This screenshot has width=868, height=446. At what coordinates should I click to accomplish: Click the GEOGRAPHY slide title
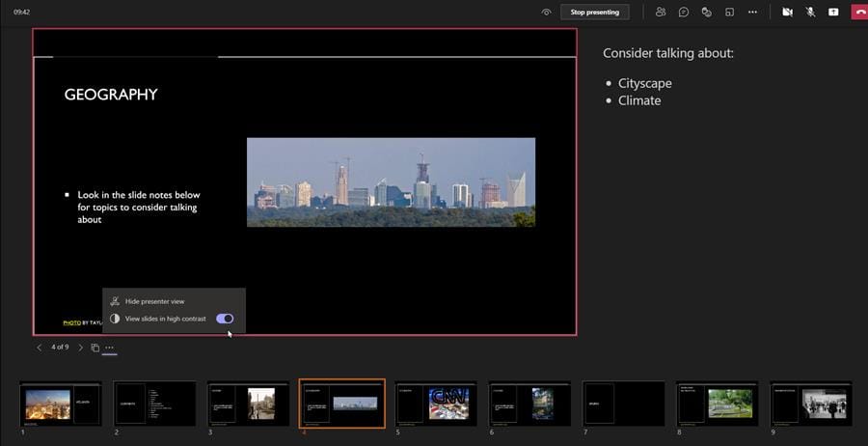[111, 95]
